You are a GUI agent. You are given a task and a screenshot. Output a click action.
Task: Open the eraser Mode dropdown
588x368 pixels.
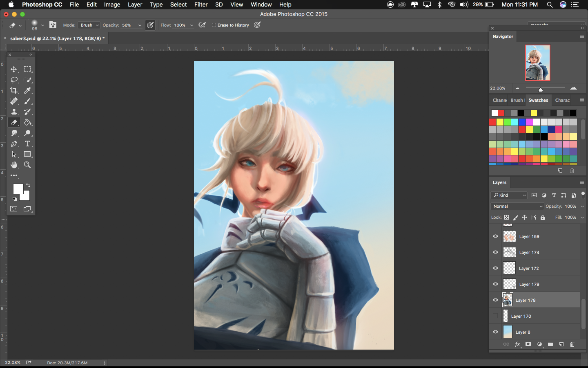[x=89, y=25]
